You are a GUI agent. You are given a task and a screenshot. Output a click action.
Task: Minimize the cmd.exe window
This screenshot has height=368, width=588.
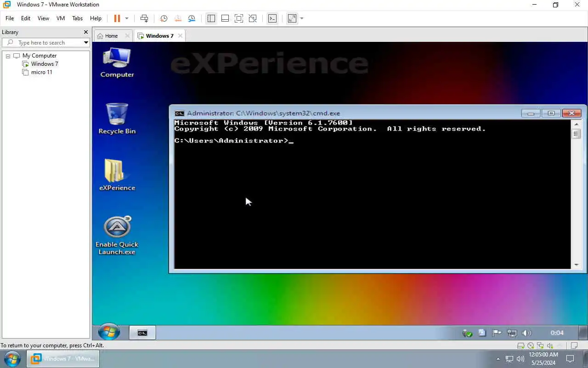(x=531, y=113)
